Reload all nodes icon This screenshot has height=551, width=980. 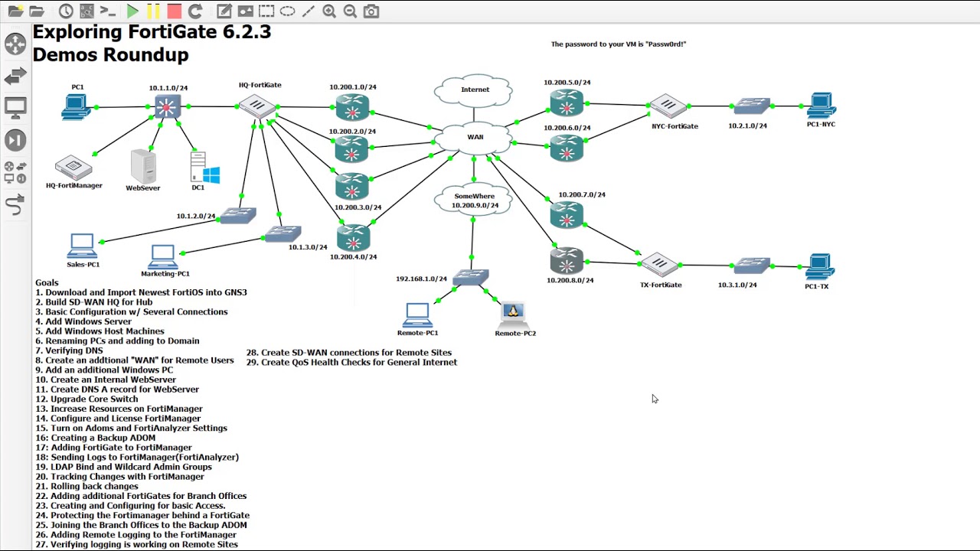pos(195,11)
